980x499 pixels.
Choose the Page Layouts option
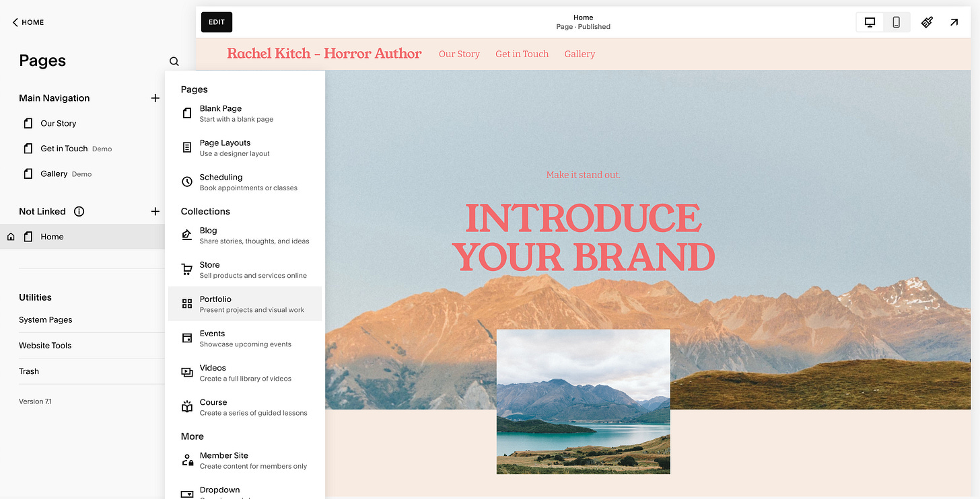245,148
